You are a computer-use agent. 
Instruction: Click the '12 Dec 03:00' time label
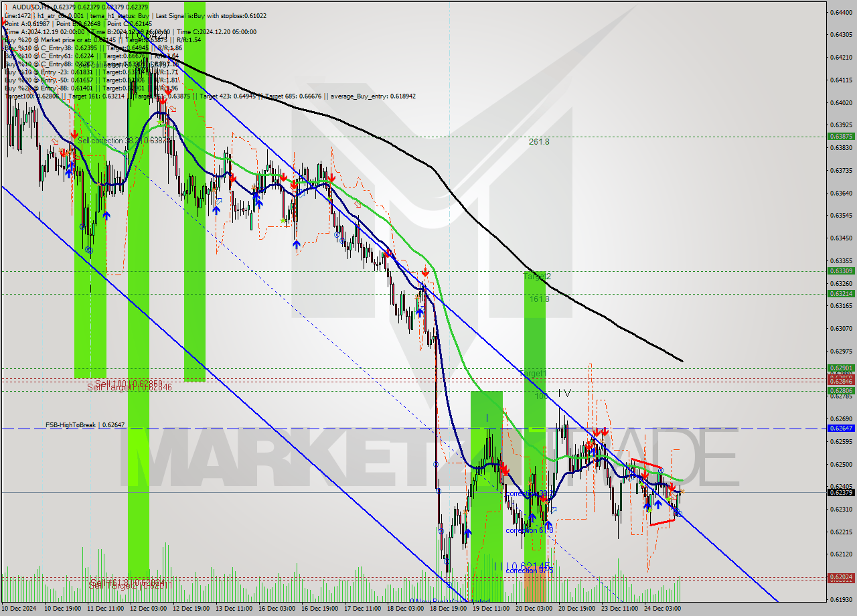(x=149, y=608)
